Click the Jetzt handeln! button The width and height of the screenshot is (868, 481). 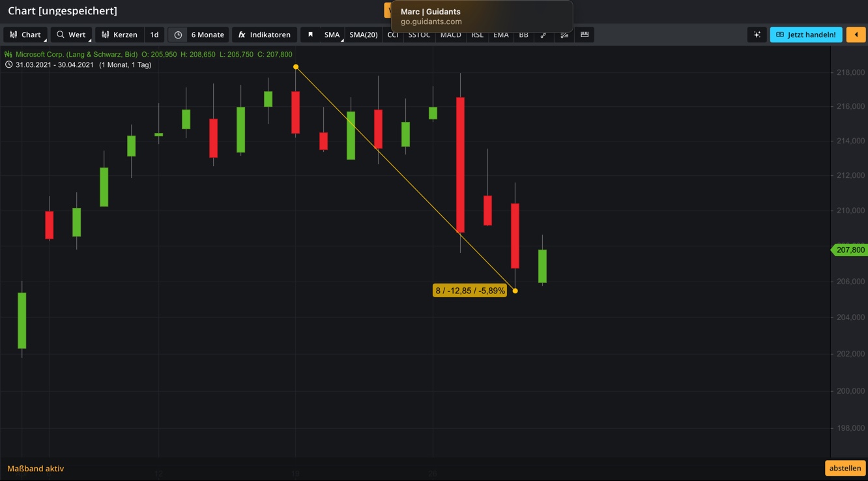click(806, 35)
